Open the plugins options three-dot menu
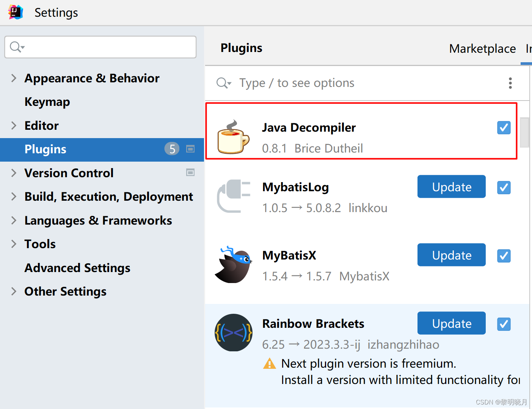 (510, 83)
